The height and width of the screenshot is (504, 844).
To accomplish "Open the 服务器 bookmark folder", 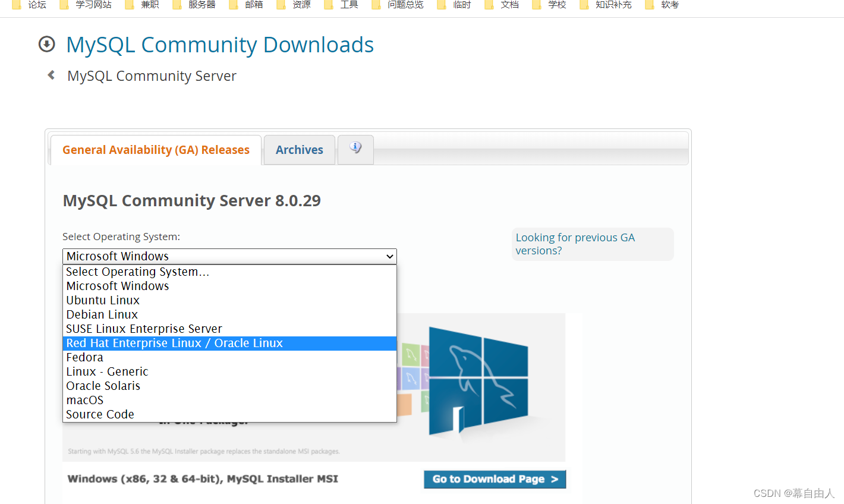I will (x=194, y=5).
